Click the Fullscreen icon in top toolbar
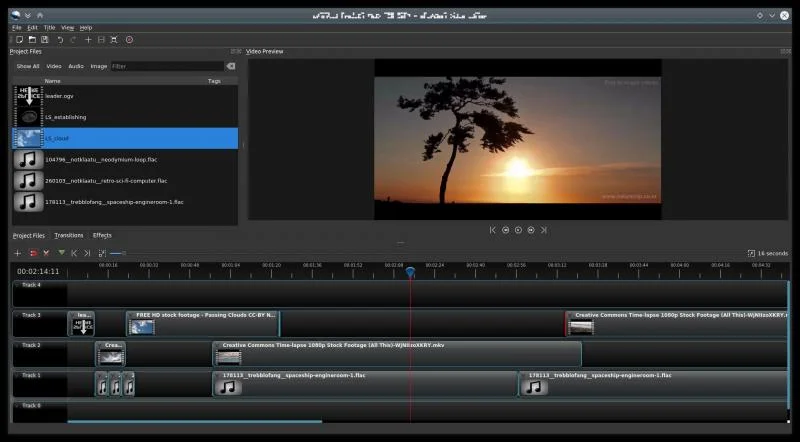The height and width of the screenshot is (442, 800). coord(114,40)
